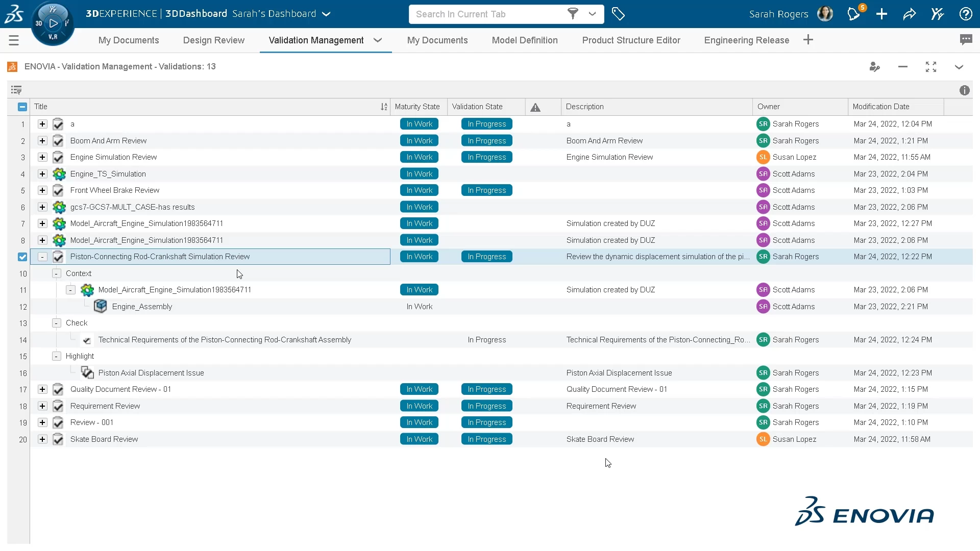Open notifications bell with badge
980x551 pixels.
[854, 14]
